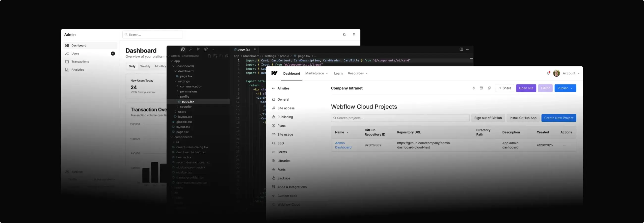644x223 pixels.
Task: Click the Create New Project button
Action: click(x=559, y=118)
